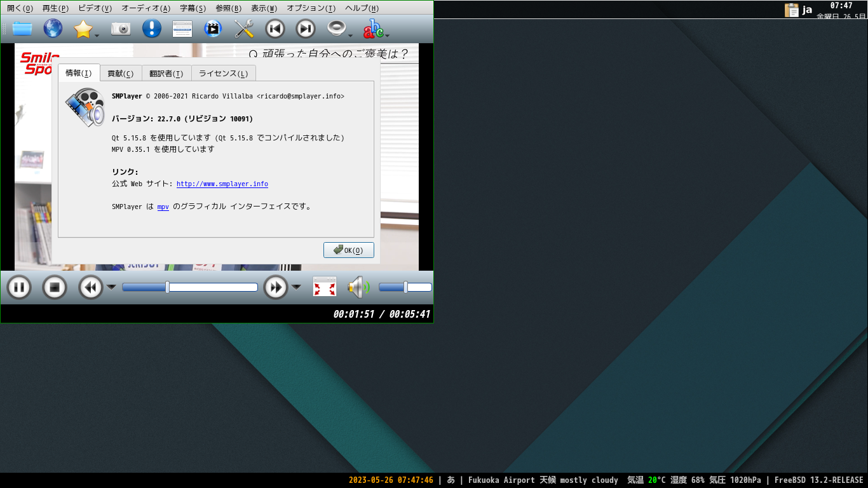868x488 pixels.
Task: Mute audio using the speaker icon
Action: click(358, 287)
